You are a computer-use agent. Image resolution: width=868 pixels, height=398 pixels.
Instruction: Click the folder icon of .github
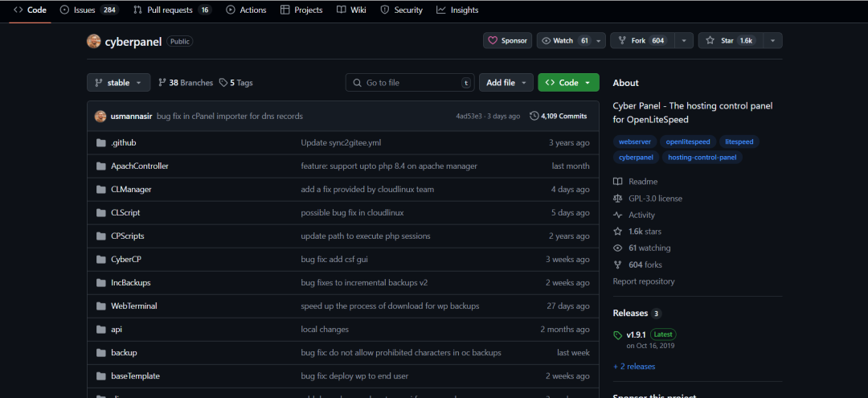pyautogui.click(x=100, y=143)
